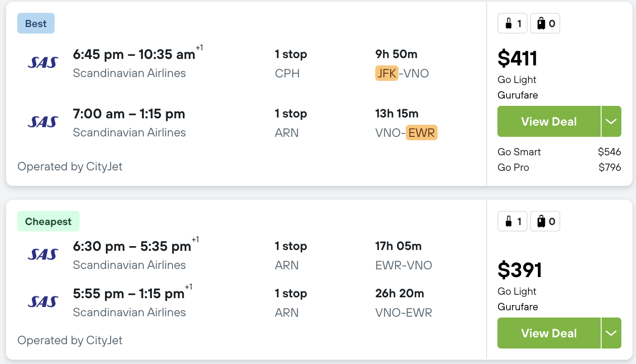Click the 6:45 pm – 10:35 am flight times
The width and height of the screenshot is (636, 364).
click(x=134, y=55)
